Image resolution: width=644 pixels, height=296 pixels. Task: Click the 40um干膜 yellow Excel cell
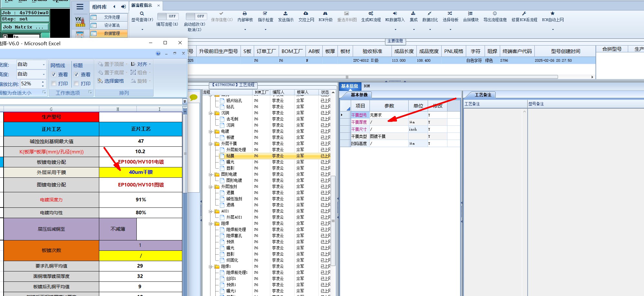click(141, 172)
